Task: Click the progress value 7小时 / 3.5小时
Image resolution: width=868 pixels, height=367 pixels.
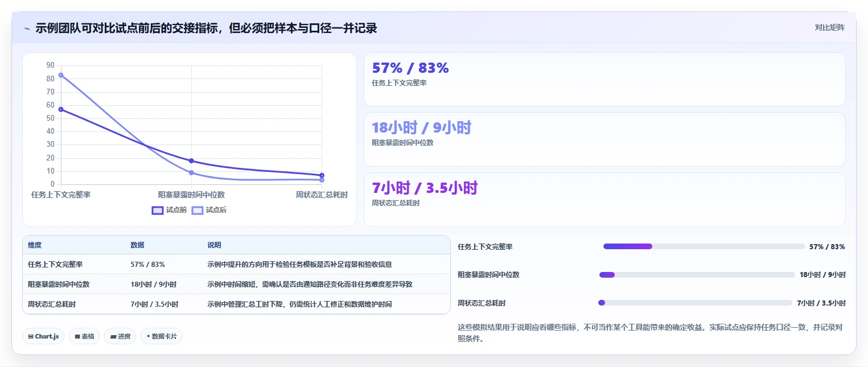Action: click(821, 303)
